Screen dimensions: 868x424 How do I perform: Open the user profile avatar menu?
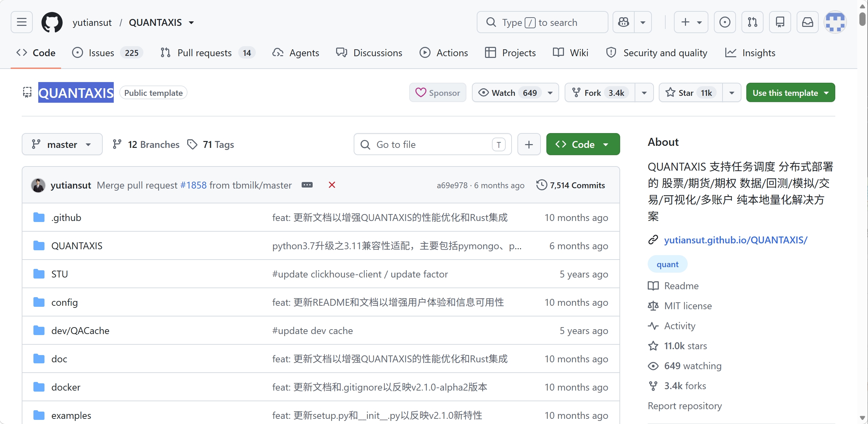point(835,22)
